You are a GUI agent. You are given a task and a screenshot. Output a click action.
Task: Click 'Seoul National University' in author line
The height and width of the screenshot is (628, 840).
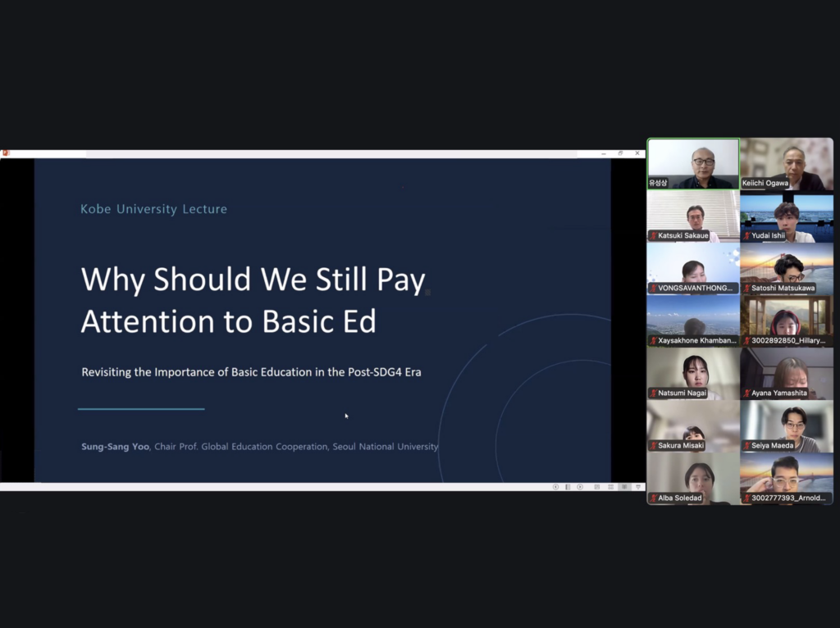pos(386,447)
